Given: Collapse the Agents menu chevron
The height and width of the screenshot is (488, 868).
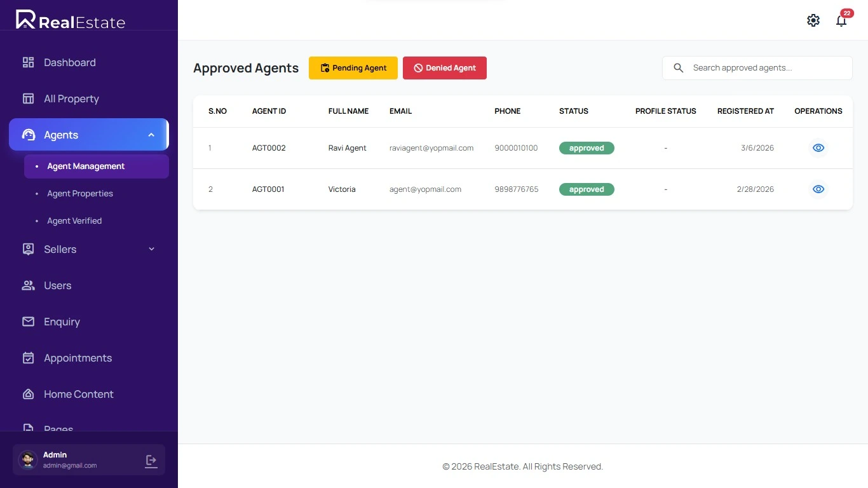Looking at the screenshot, I should point(151,135).
